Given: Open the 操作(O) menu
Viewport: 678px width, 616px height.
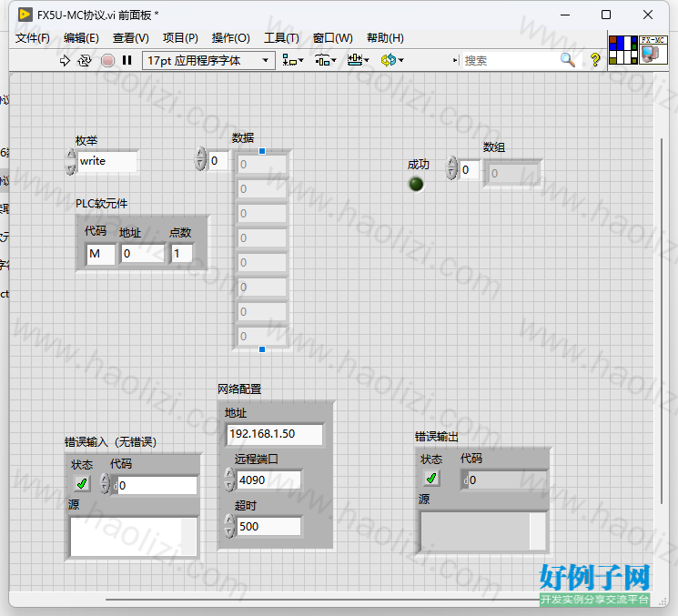Looking at the screenshot, I should (x=230, y=38).
